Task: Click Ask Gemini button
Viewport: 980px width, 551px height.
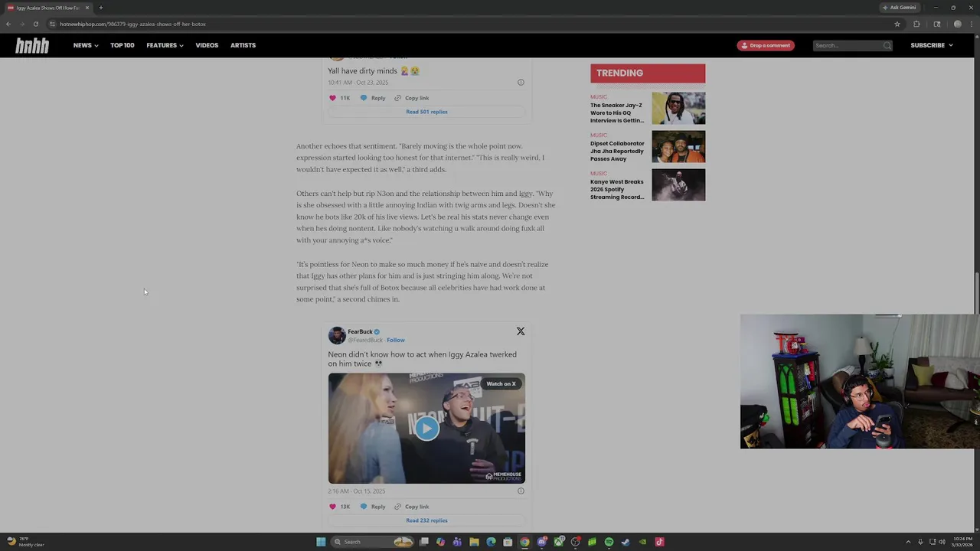Action: click(x=899, y=8)
